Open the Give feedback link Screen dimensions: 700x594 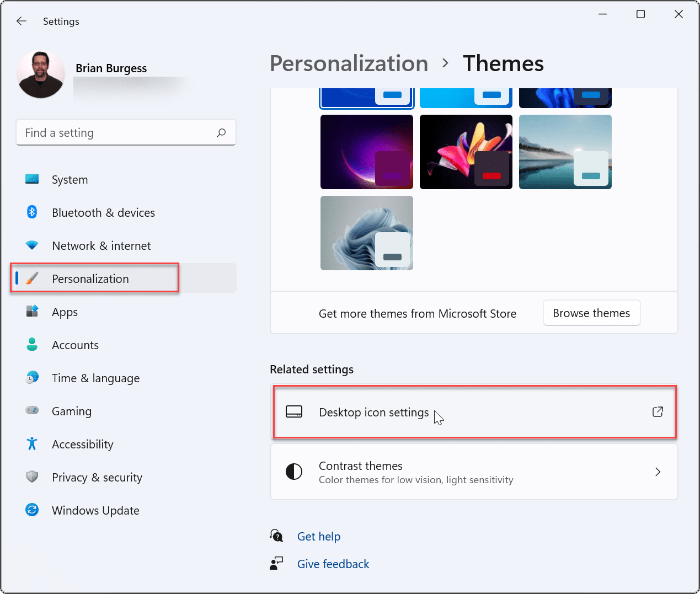333,564
